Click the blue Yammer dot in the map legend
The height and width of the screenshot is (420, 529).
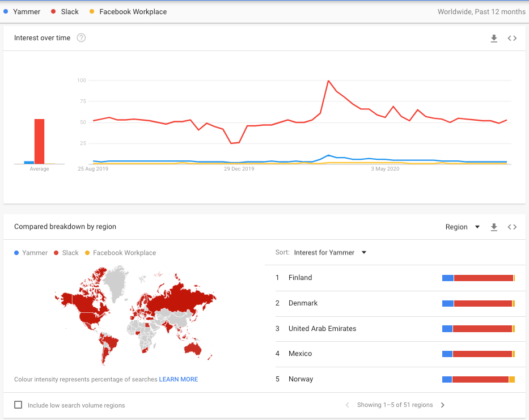(16, 253)
